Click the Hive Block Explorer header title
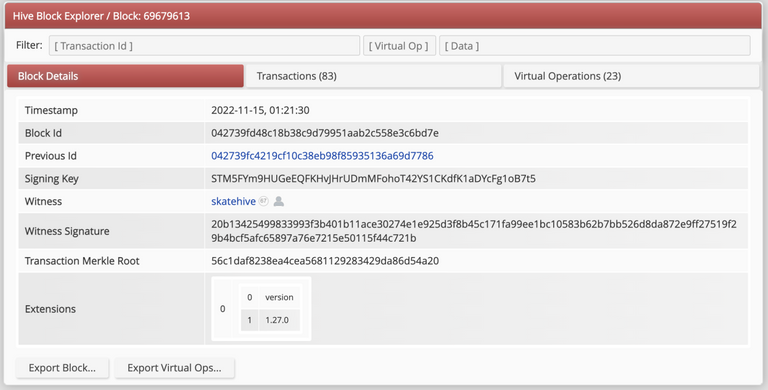Image resolution: width=768 pixels, height=390 pixels. [x=101, y=16]
